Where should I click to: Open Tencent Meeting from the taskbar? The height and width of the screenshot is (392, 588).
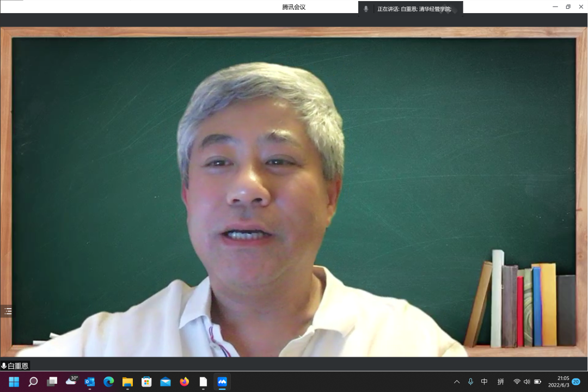point(222,382)
